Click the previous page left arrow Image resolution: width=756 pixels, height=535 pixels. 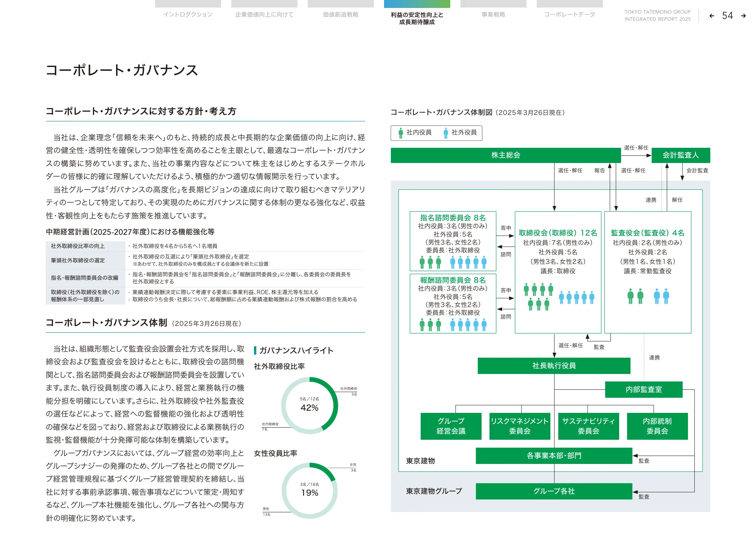click(x=712, y=16)
